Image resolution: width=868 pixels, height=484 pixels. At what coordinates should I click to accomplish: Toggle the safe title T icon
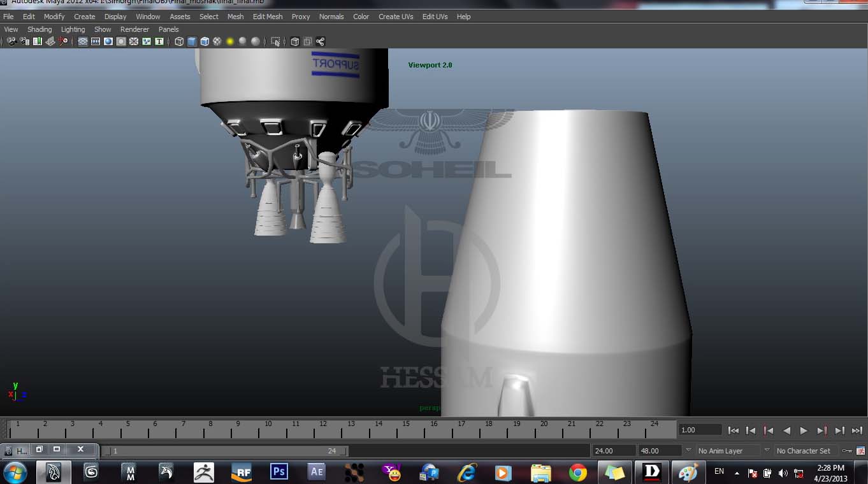pyautogui.click(x=159, y=41)
